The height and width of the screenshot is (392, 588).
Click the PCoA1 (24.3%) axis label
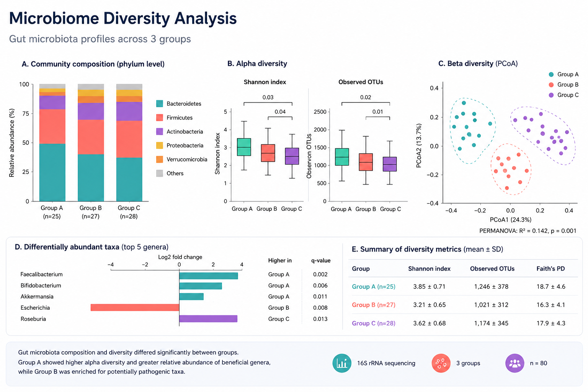click(x=511, y=220)
